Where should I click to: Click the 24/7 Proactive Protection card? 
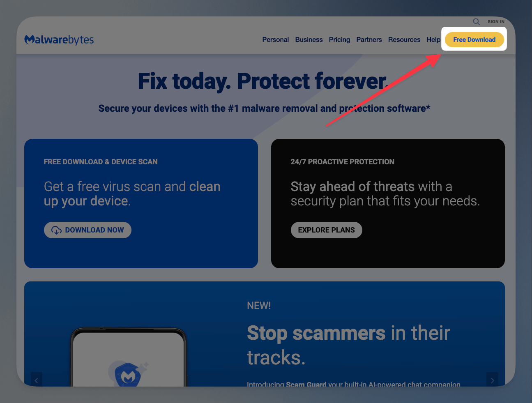[x=388, y=203]
